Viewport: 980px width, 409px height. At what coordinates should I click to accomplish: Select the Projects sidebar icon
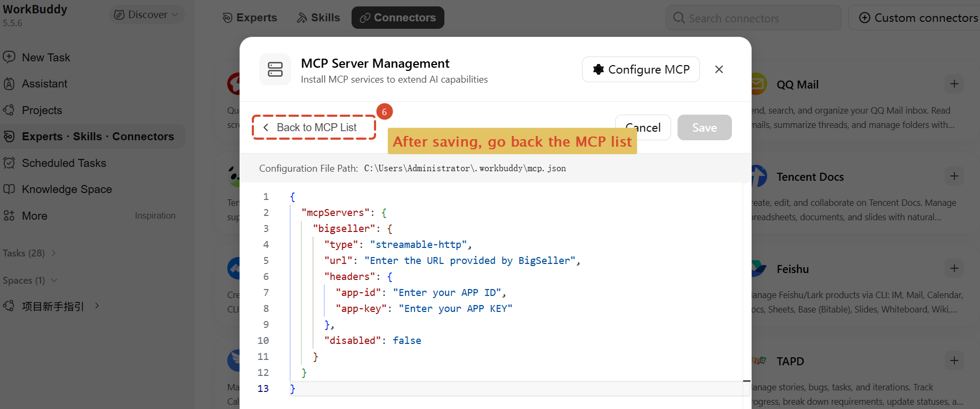[x=9, y=110]
